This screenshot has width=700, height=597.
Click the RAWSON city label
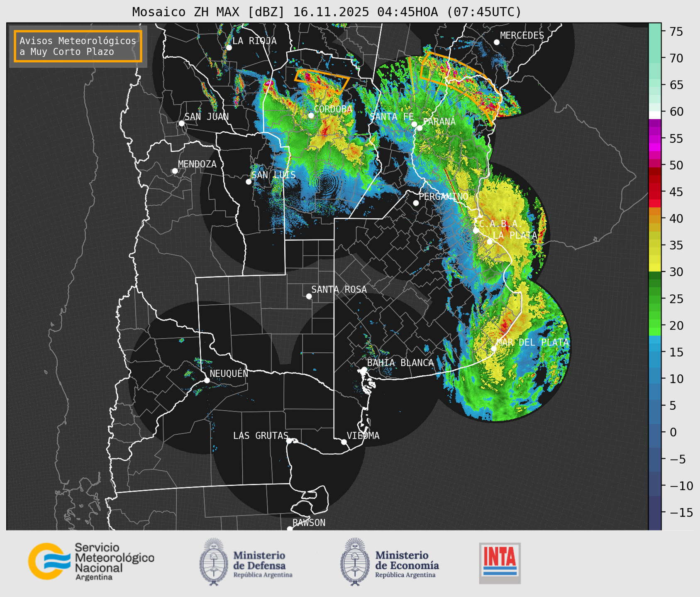coord(309,523)
